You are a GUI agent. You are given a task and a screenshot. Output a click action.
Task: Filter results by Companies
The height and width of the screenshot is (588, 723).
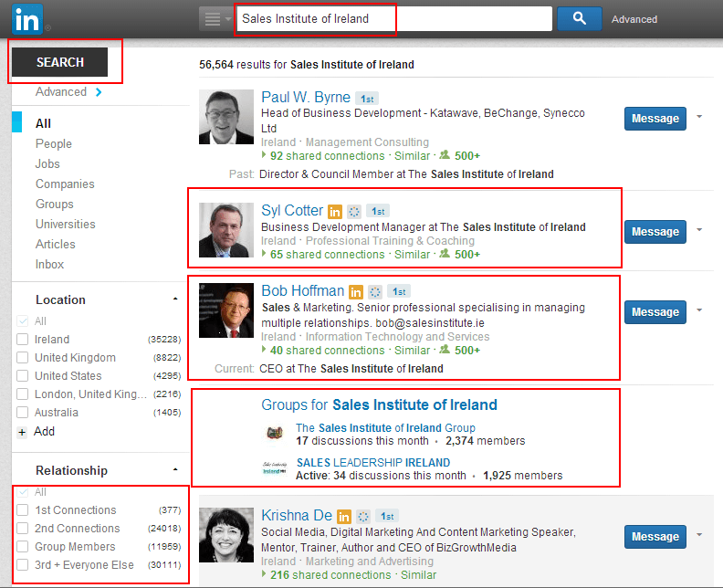[x=65, y=184]
